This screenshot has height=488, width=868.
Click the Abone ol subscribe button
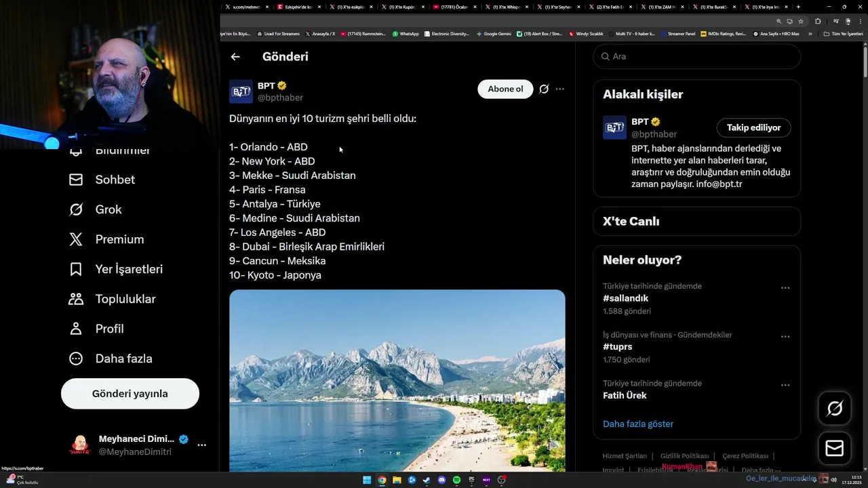505,89
